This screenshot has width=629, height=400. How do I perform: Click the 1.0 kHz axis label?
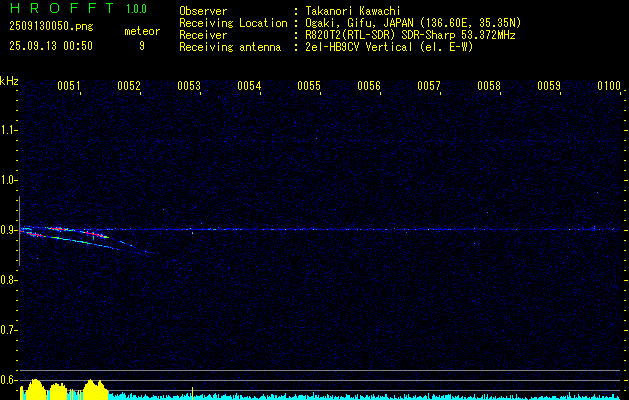coord(9,180)
